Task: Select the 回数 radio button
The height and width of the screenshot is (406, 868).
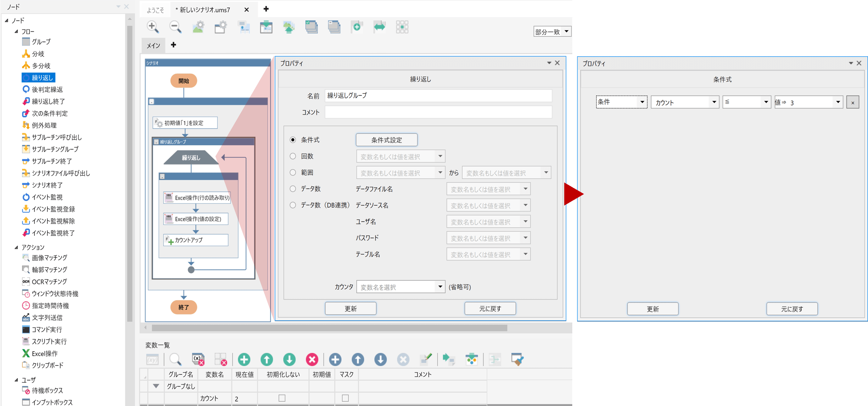Action: [x=293, y=156]
